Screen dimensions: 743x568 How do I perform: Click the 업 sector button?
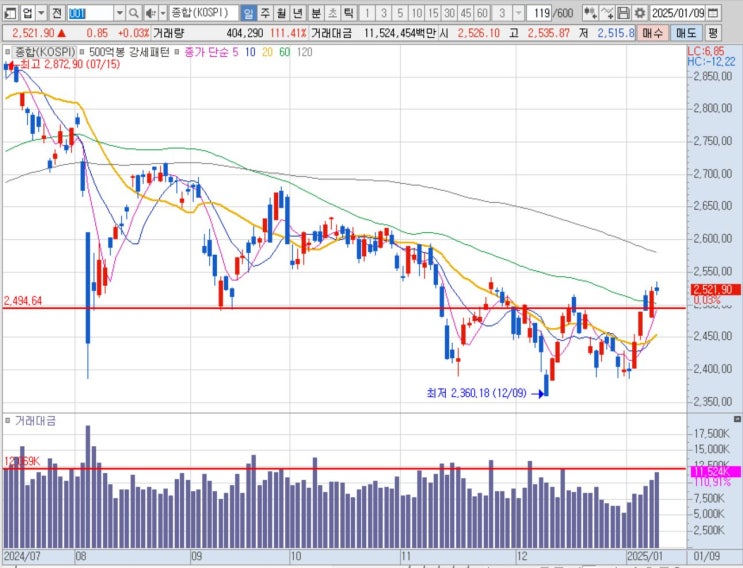(27, 13)
